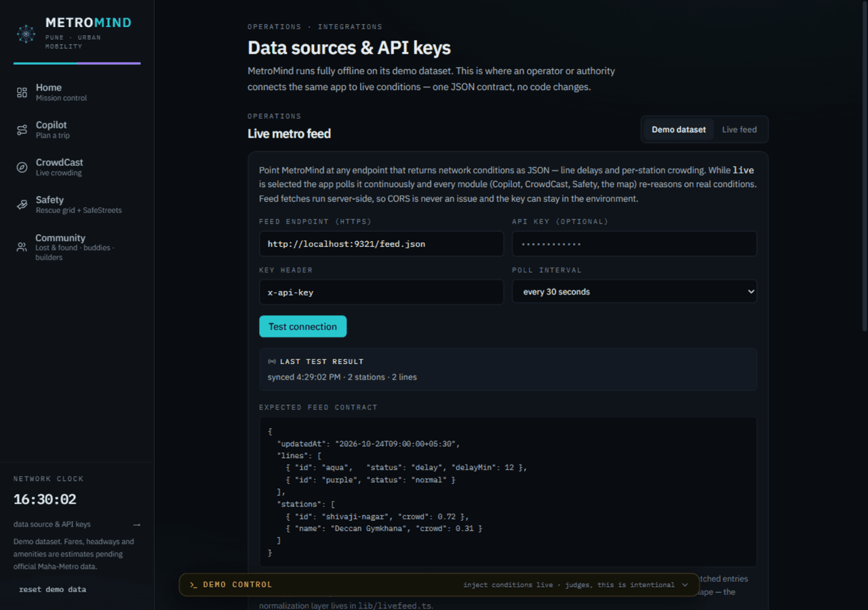The image size is (868, 610).
Task: Switch to Live feed mode
Action: pyautogui.click(x=739, y=129)
